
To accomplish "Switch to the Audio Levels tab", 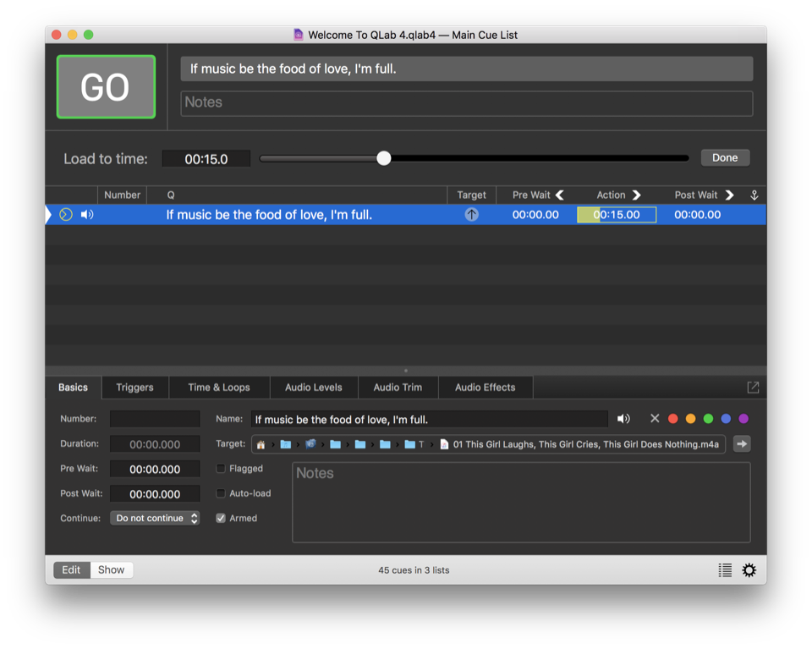I will [313, 388].
